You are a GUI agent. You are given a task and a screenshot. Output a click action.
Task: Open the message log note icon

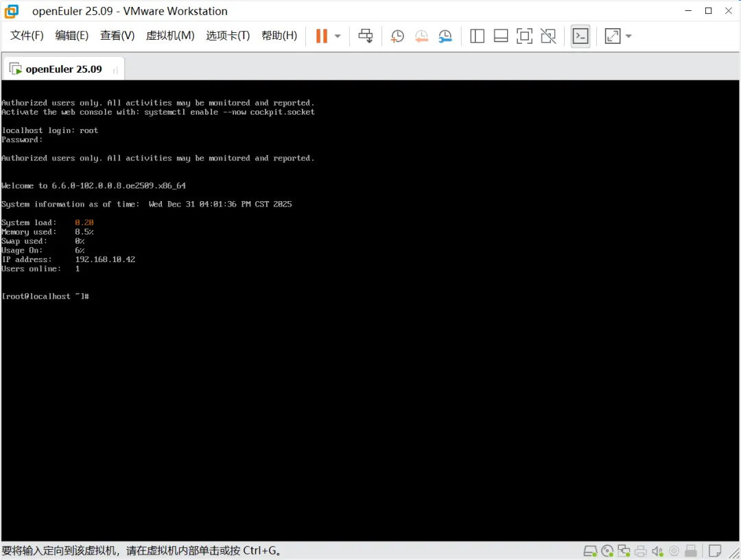click(715, 551)
